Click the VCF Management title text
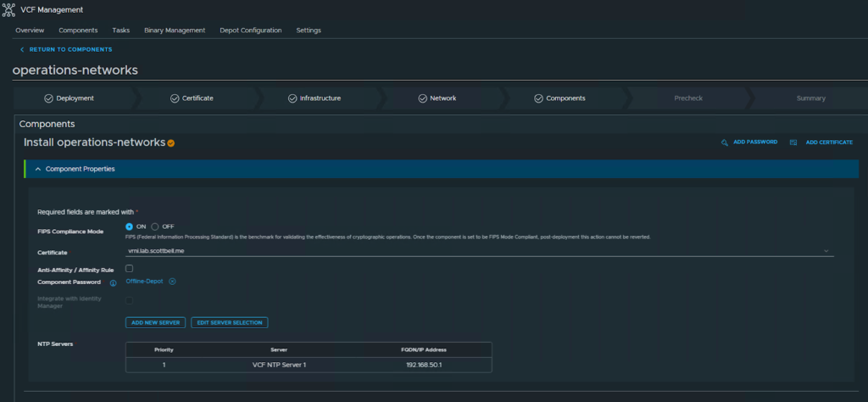The width and height of the screenshot is (868, 402). [52, 9]
